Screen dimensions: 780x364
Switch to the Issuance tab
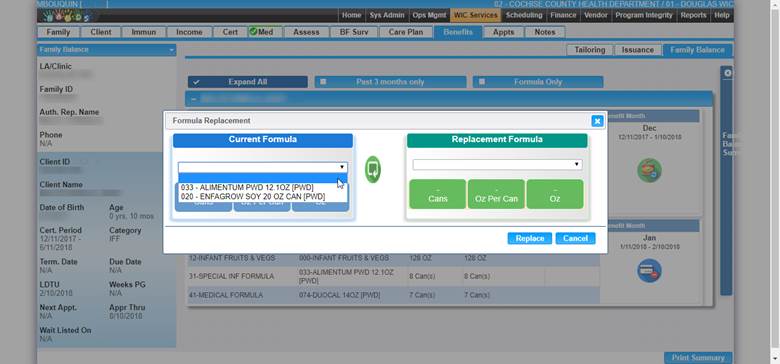(638, 50)
